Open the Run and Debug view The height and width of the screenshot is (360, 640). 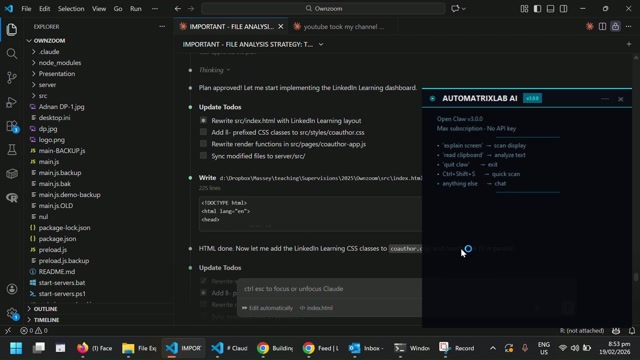point(12,102)
